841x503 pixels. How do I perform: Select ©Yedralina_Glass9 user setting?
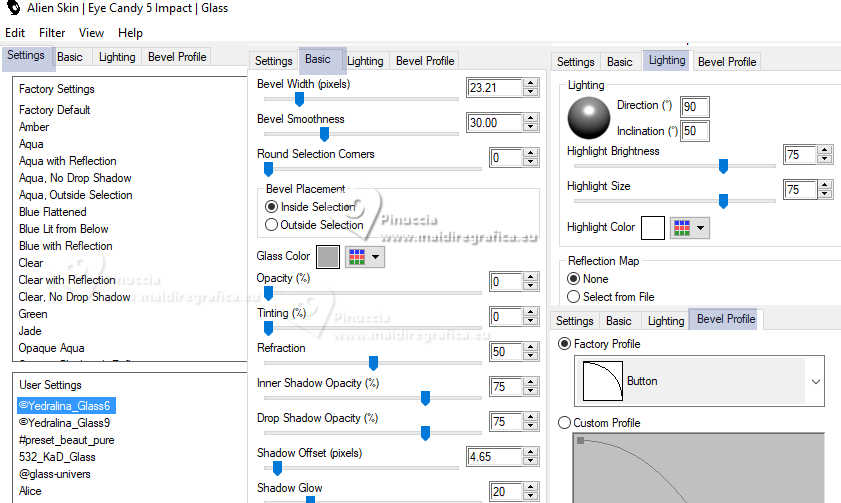pyautogui.click(x=64, y=423)
